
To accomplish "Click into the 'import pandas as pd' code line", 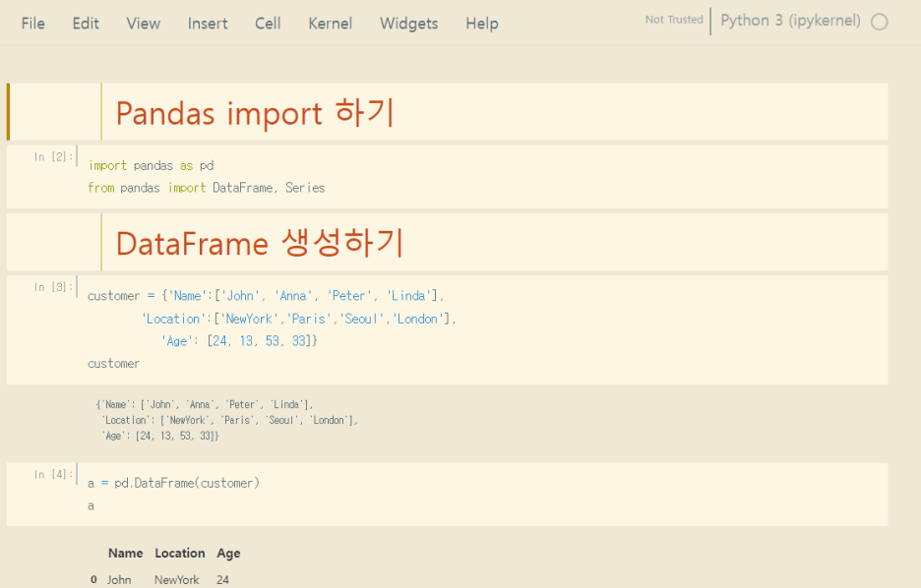I will [151, 165].
